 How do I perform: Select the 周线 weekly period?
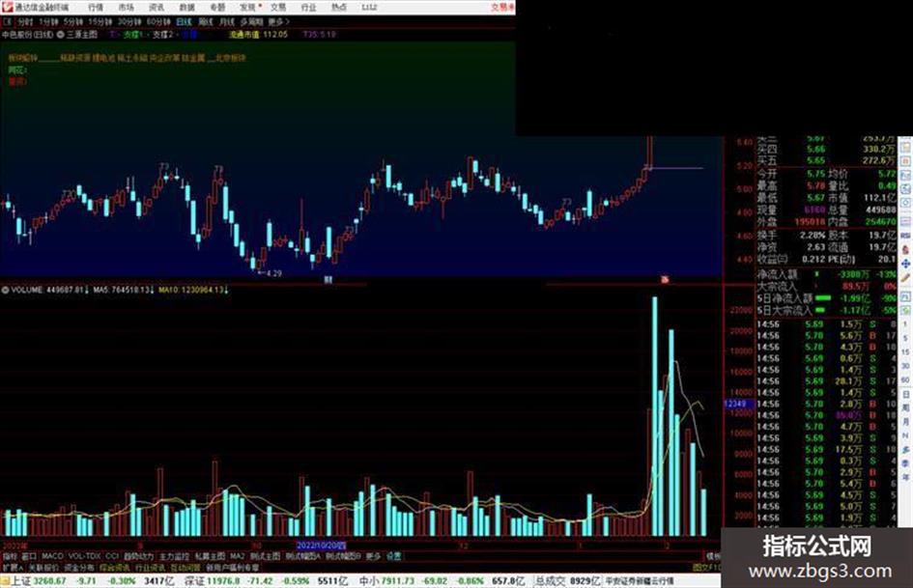coord(206,21)
